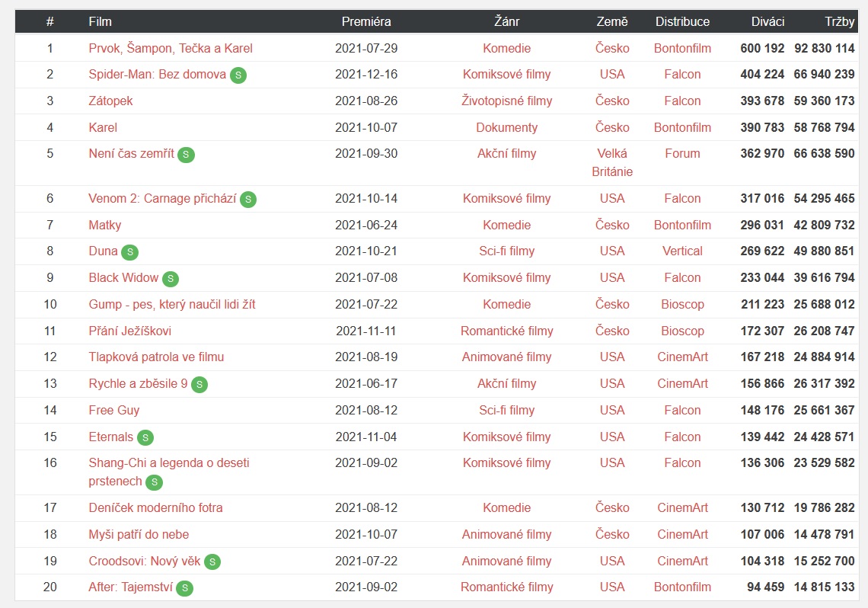The width and height of the screenshot is (868, 608).
Task: Click the S badge next to Venom 2
Action: pyautogui.click(x=248, y=200)
